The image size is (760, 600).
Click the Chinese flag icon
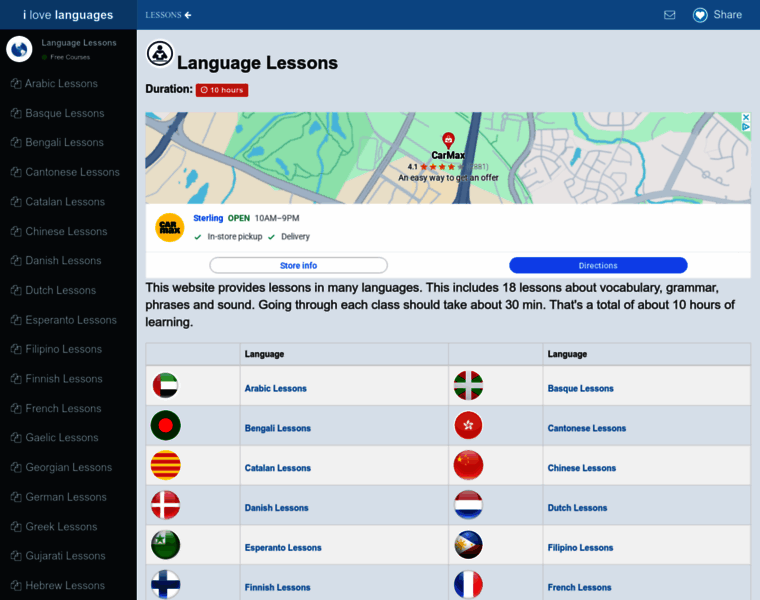[468, 465]
